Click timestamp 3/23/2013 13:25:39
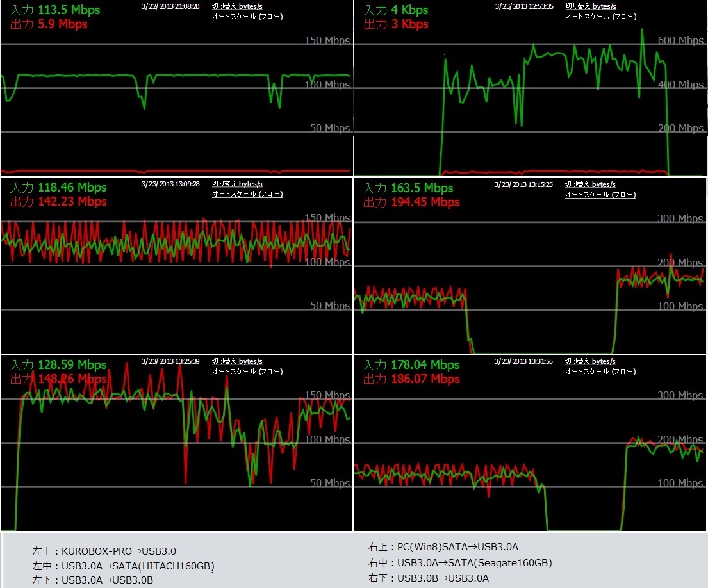The image size is (708, 588). click(x=170, y=361)
